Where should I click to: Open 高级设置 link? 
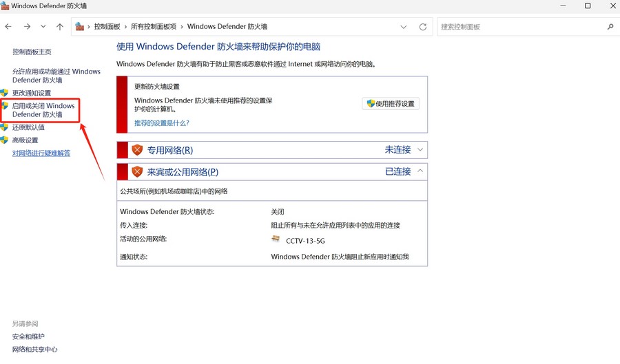[x=25, y=140]
